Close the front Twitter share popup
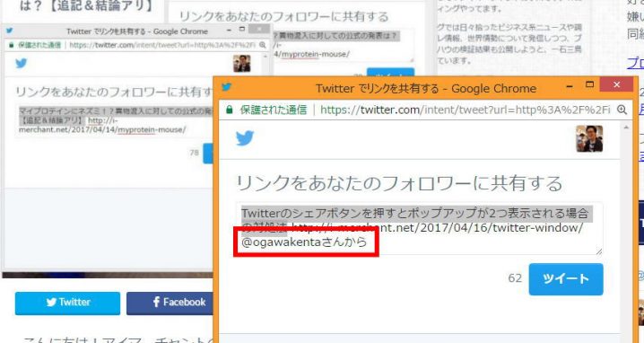Viewport: 644px width, 343px height. [616, 84]
